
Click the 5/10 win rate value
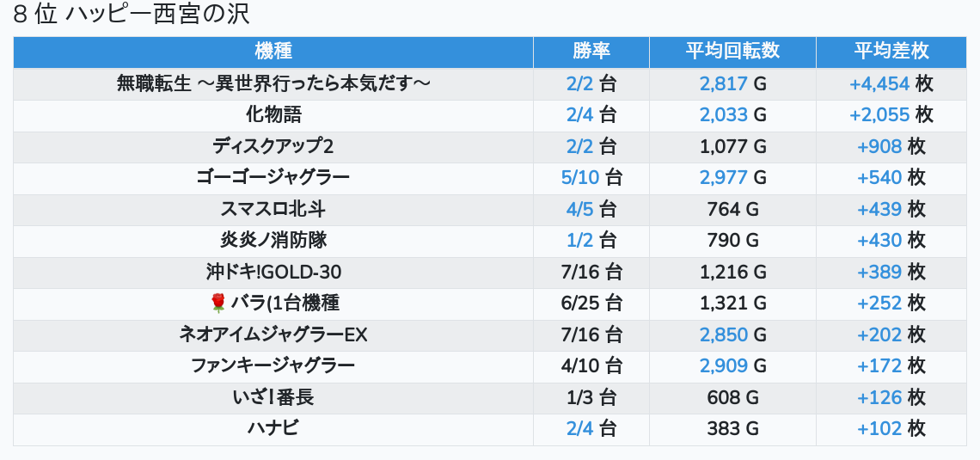pyautogui.click(x=580, y=177)
